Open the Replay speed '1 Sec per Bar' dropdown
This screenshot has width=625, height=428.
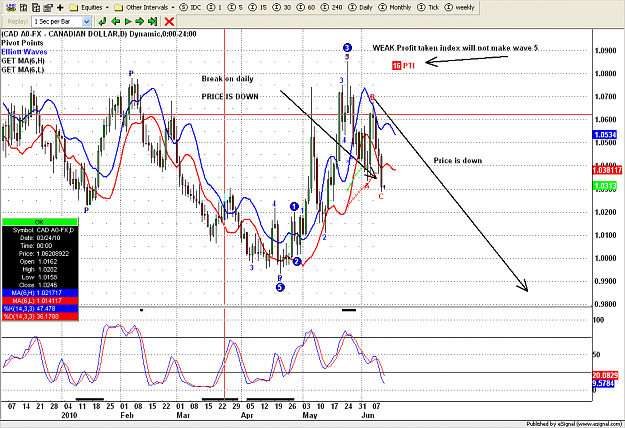61,22
